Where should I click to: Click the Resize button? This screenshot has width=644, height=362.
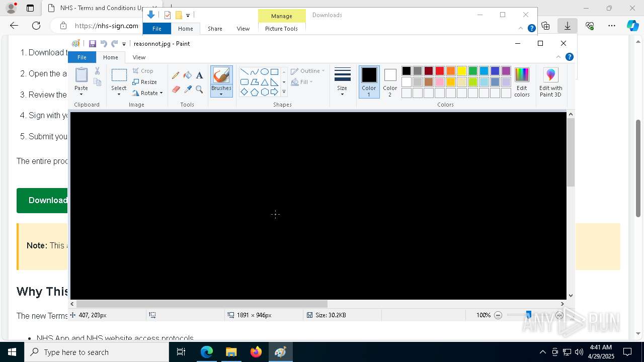point(145,82)
